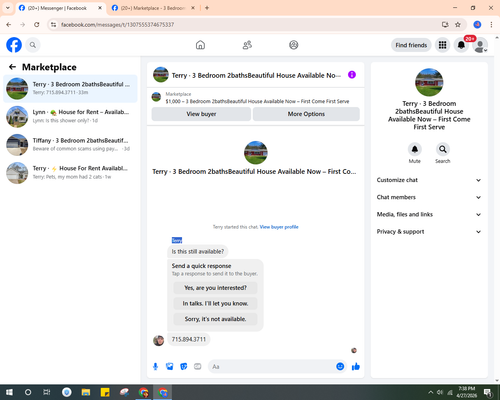The image size is (500, 400).
Task: Send a voice clip microphone icon
Action: coord(155,367)
